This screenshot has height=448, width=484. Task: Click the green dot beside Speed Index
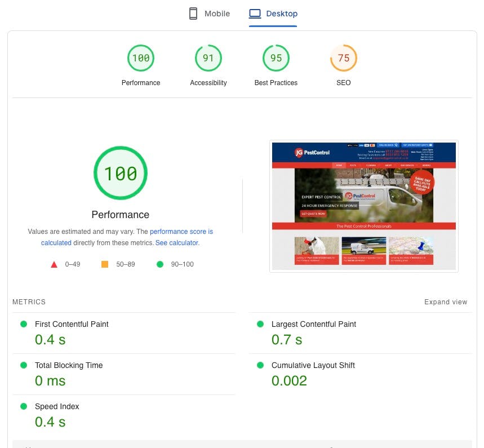click(24, 406)
